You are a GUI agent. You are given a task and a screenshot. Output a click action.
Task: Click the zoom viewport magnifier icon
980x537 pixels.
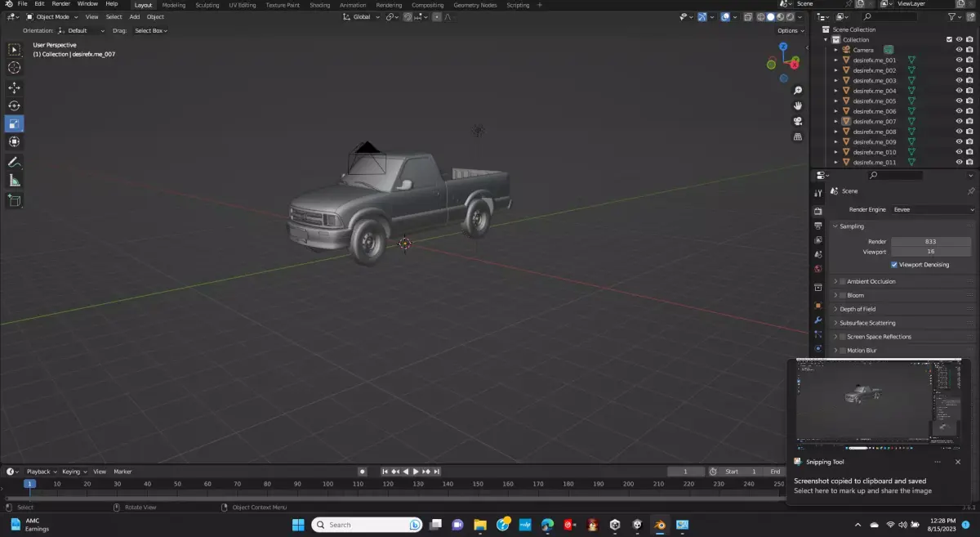coord(798,90)
